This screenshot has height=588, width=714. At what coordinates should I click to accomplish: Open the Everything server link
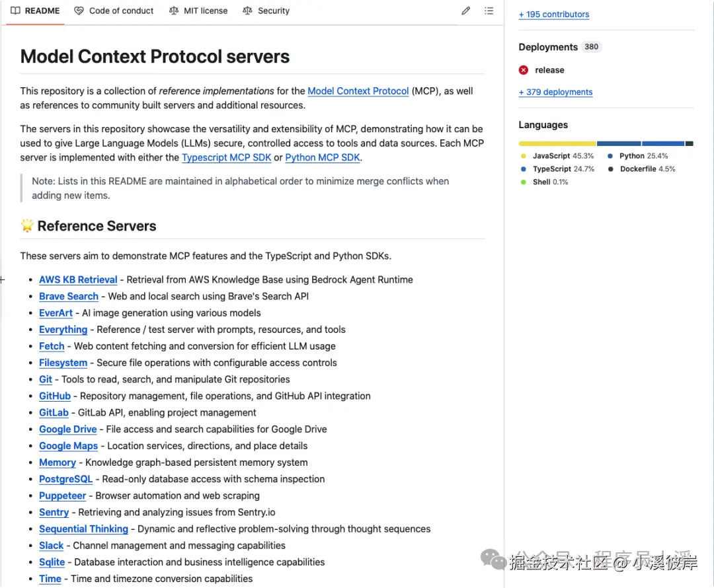click(x=63, y=330)
